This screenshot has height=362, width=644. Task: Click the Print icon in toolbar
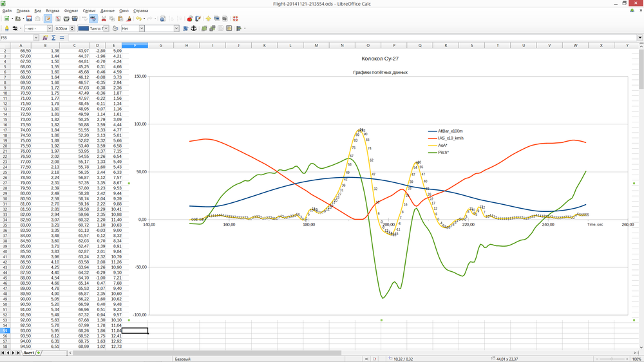(x=66, y=19)
